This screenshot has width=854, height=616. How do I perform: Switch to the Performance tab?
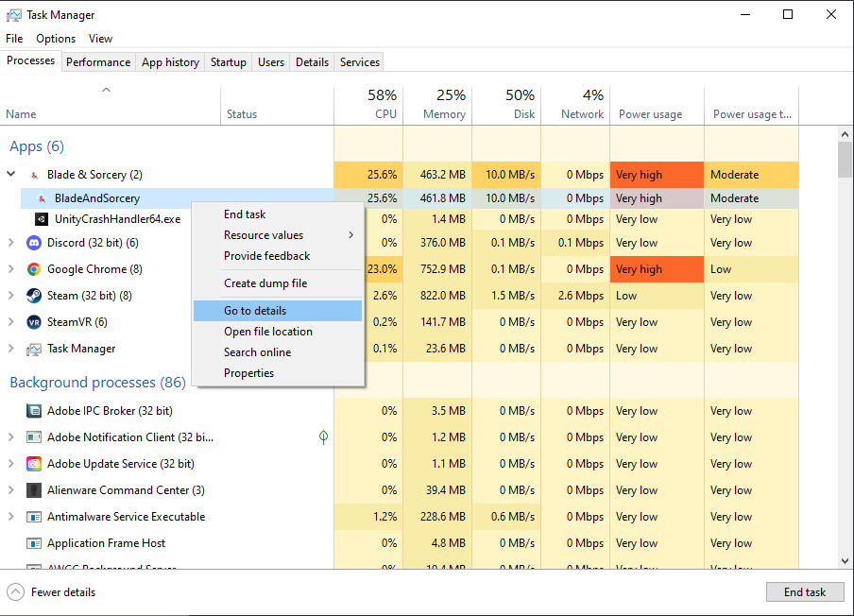tap(98, 62)
